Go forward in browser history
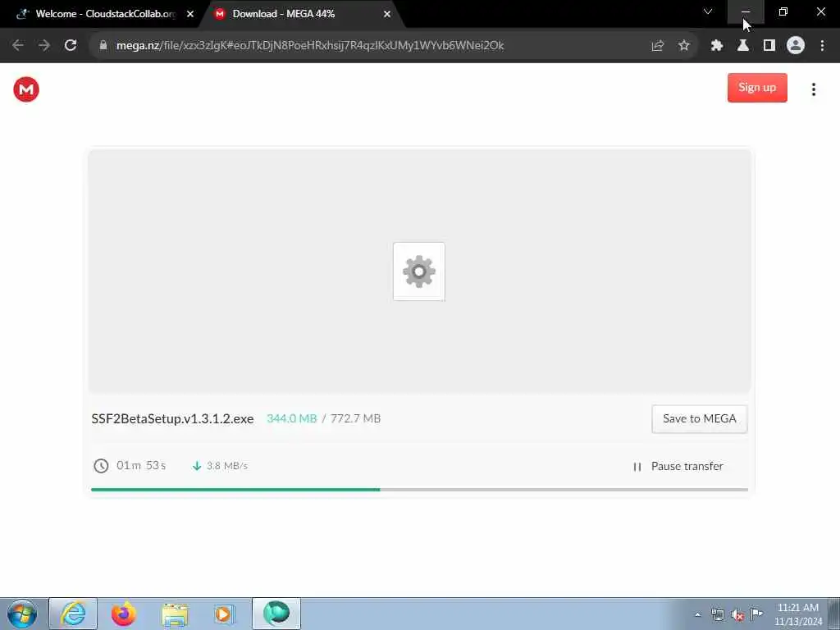This screenshot has height=630, width=840. 44,46
